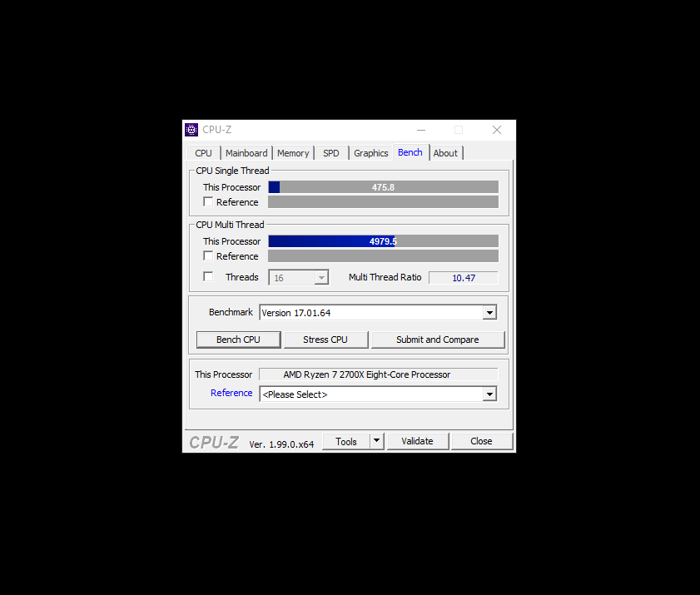700x595 pixels.
Task: Minimize the CPU-Z window
Action: tap(421, 130)
